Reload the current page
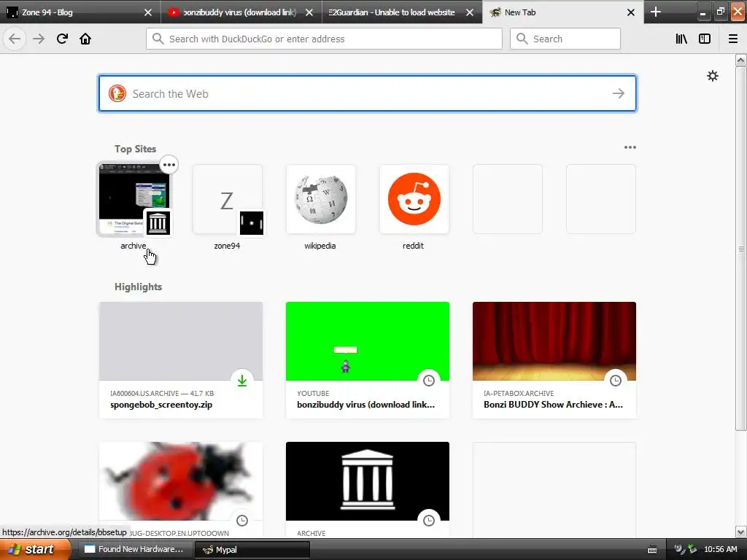Screen dimensions: 747x560 (x=62, y=39)
